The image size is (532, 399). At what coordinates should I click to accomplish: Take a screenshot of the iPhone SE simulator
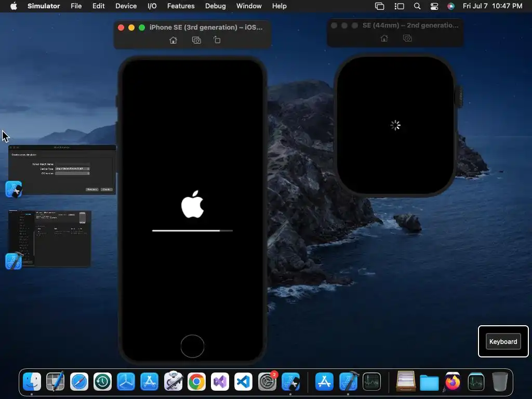pos(196,41)
